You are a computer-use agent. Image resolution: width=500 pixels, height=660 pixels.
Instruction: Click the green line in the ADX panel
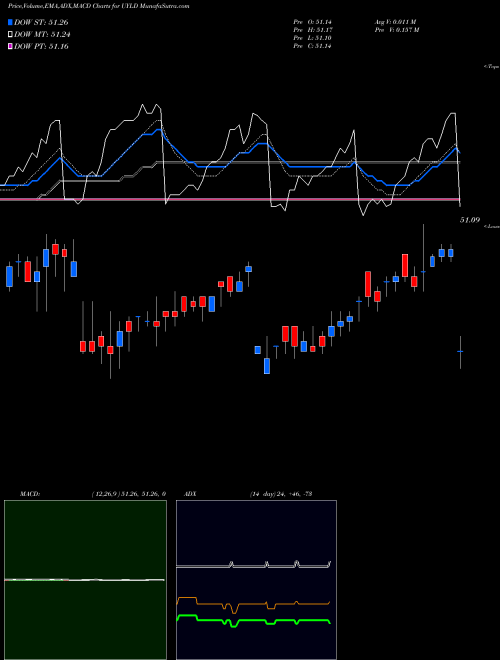pyautogui.click(x=254, y=620)
